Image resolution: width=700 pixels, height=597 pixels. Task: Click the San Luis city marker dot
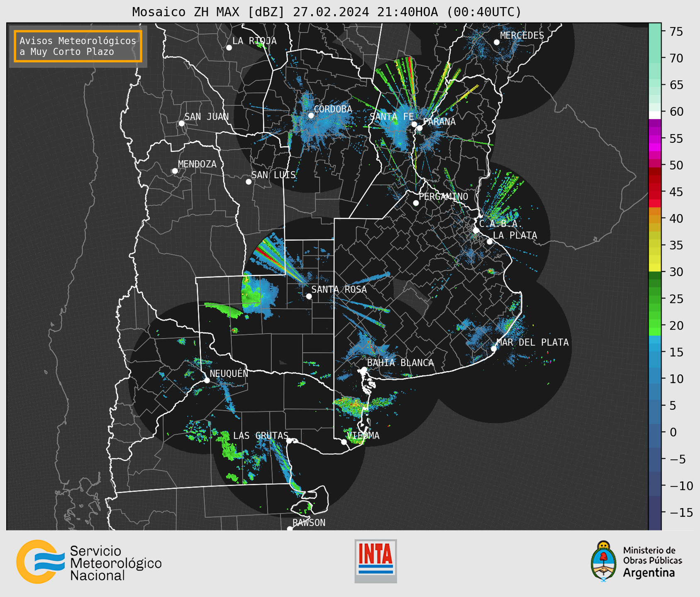249,182
